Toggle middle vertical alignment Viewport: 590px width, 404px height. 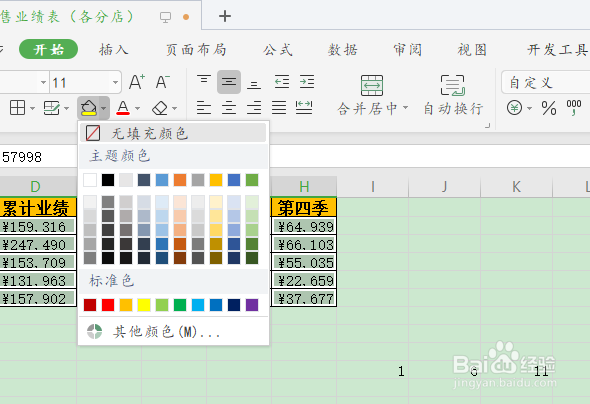(x=229, y=82)
